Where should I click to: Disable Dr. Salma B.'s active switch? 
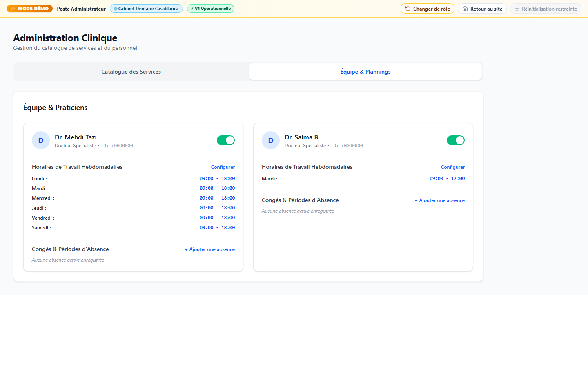(x=456, y=140)
